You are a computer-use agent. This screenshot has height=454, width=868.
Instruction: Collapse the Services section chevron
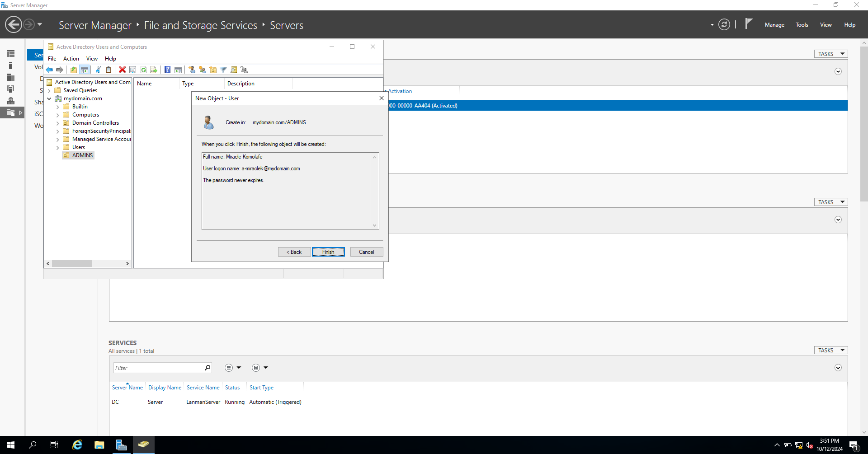(838, 367)
